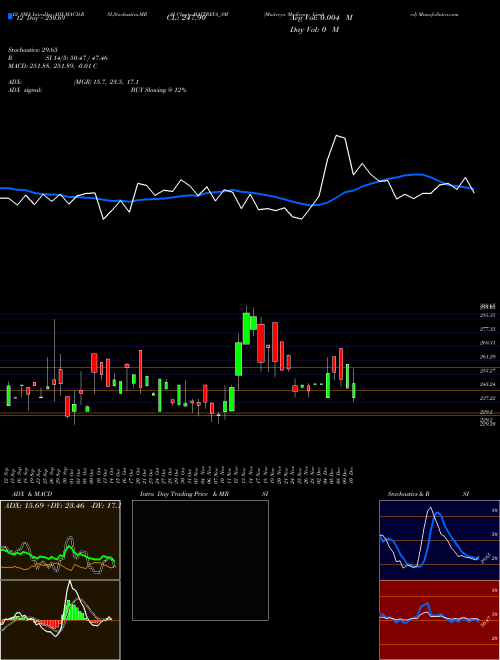Click the 245.24 price axis label

pyautogui.click(x=487, y=384)
